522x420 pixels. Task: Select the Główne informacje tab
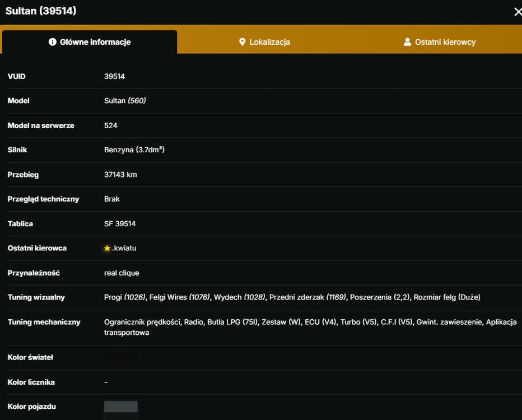coord(90,42)
